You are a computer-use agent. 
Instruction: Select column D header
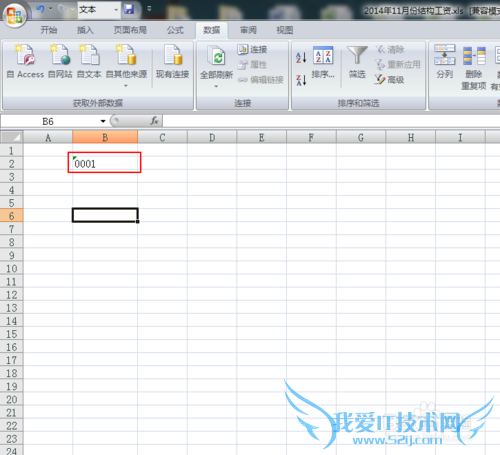coord(212,137)
